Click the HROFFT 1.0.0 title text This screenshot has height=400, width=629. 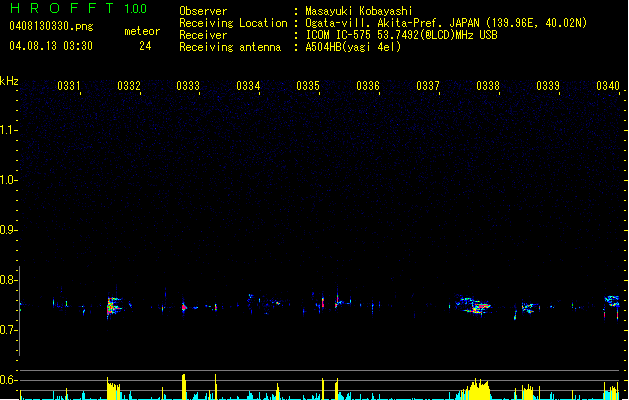(x=79, y=8)
